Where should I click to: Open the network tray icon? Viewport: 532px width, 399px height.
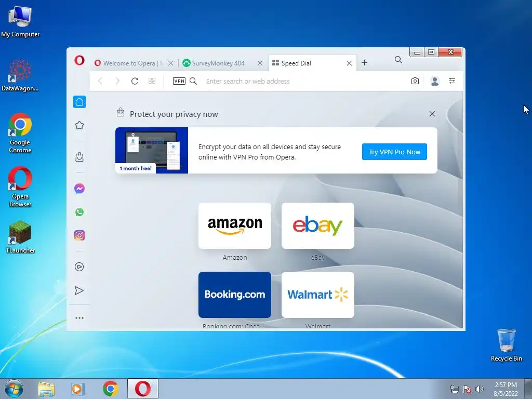(x=454, y=389)
